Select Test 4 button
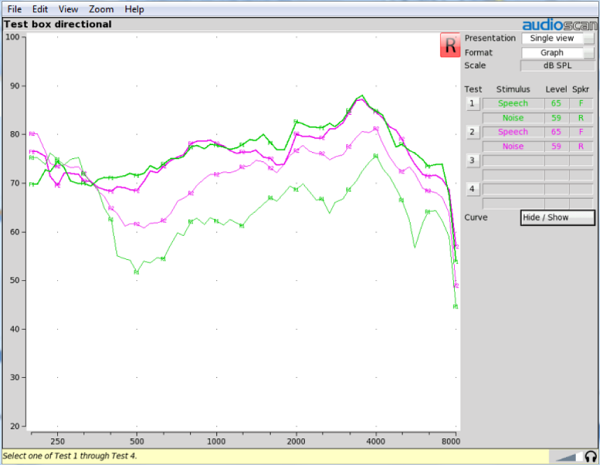Viewport: 600px width, 465px height. [x=473, y=189]
